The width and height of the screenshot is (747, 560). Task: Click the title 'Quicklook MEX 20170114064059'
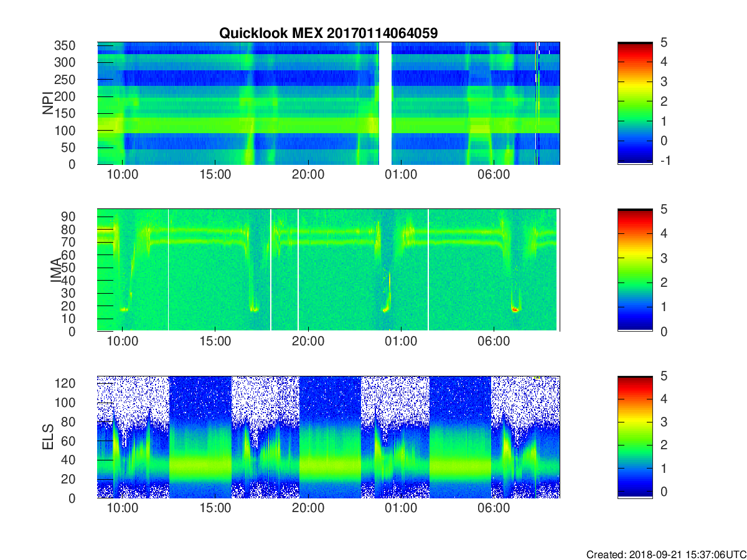[328, 33]
